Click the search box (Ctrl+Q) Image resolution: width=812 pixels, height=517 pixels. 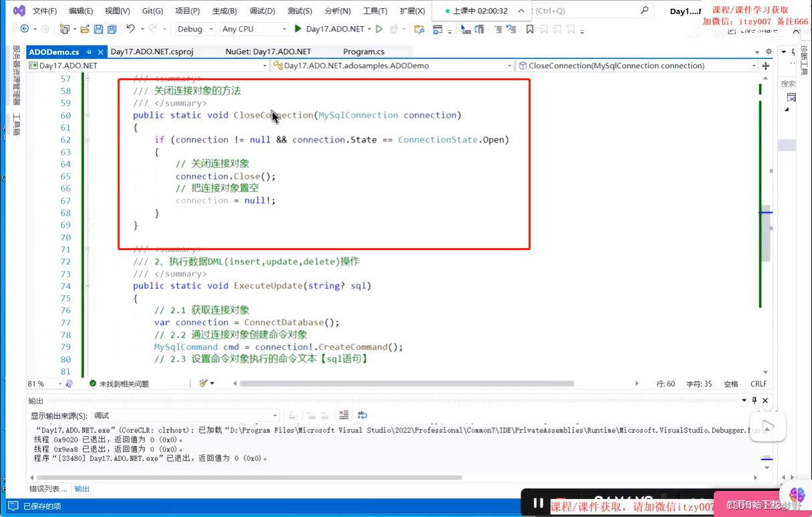coord(591,11)
